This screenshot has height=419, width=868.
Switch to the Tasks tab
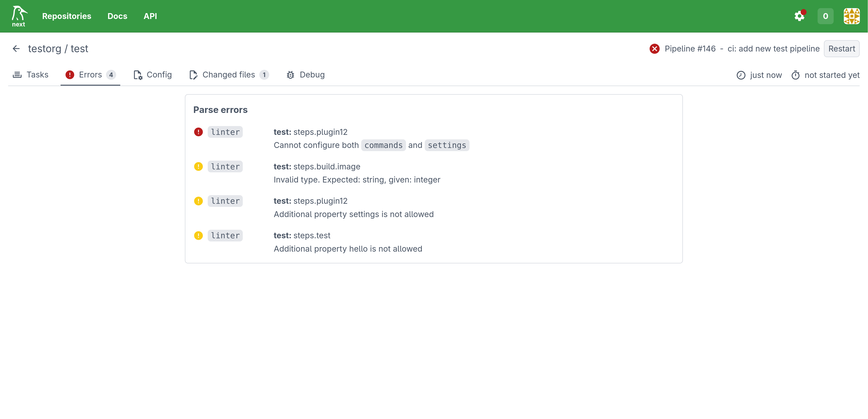(x=31, y=75)
